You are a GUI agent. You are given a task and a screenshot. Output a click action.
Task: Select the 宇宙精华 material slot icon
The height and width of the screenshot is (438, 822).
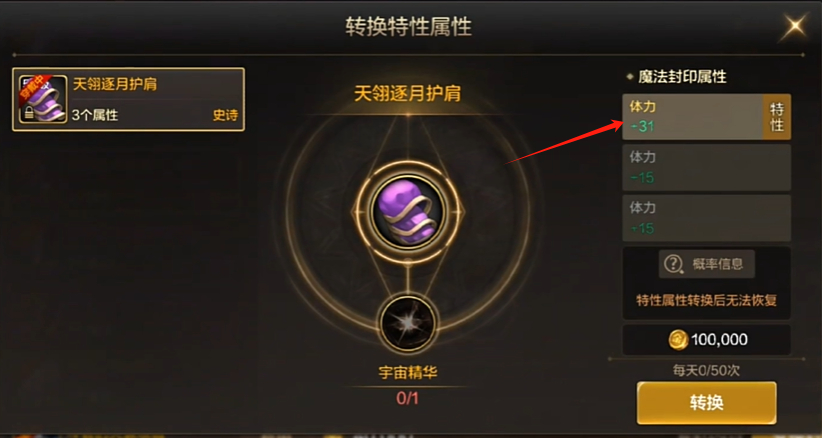tap(407, 323)
